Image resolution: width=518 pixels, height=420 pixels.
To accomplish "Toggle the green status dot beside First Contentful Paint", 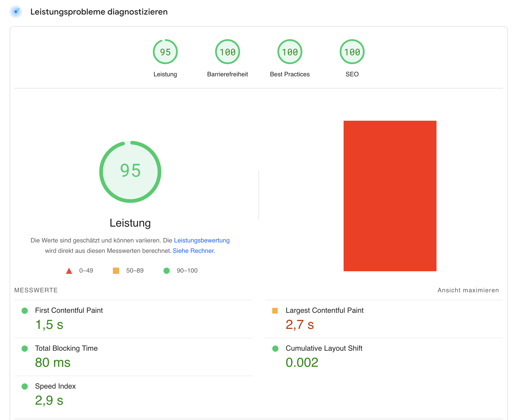I will point(25,310).
